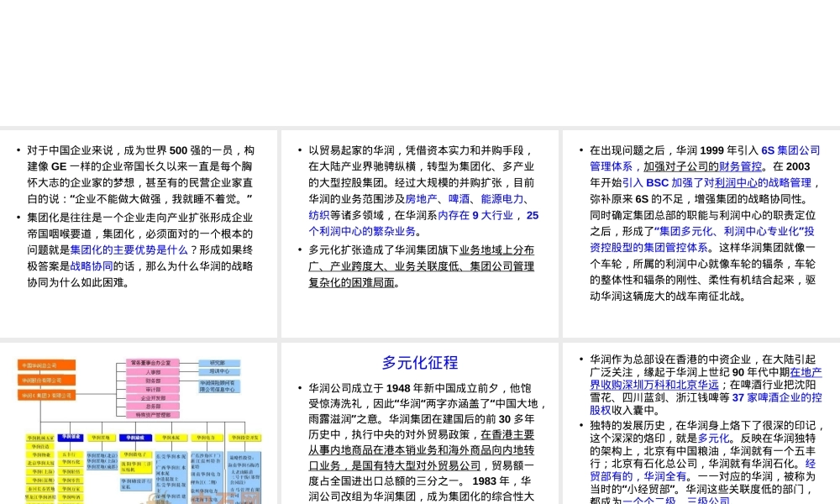Screen dimensions: 840x504
Task: Click the blue text 华润全有
Action: [x=664, y=476]
